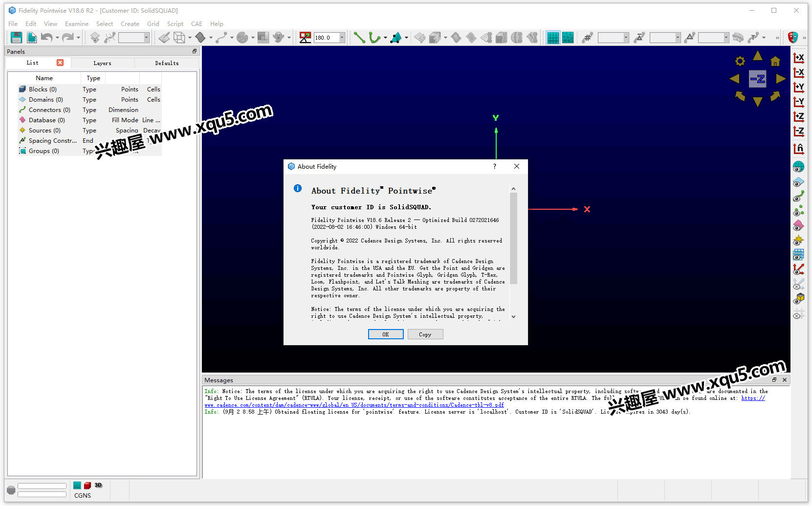Image resolution: width=812 pixels, height=506 pixels.
Task: Select the Connectors (0) row in list
Action: coord(89,110)
